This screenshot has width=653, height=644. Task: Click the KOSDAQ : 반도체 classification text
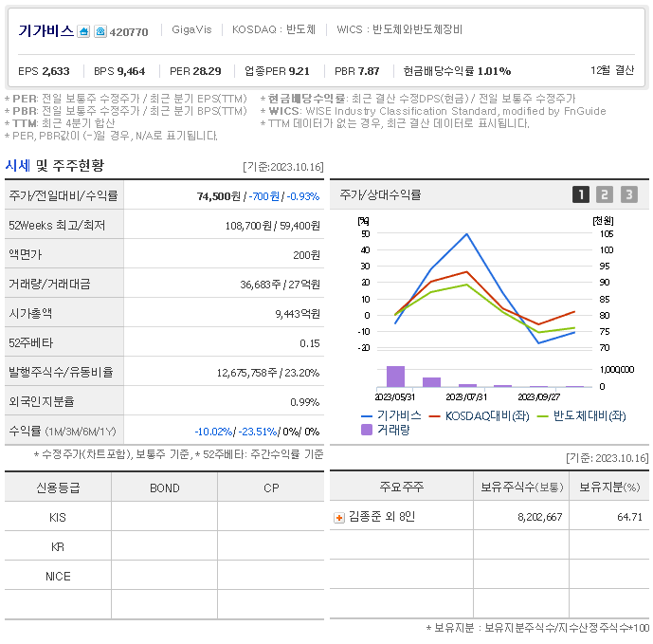274,29
